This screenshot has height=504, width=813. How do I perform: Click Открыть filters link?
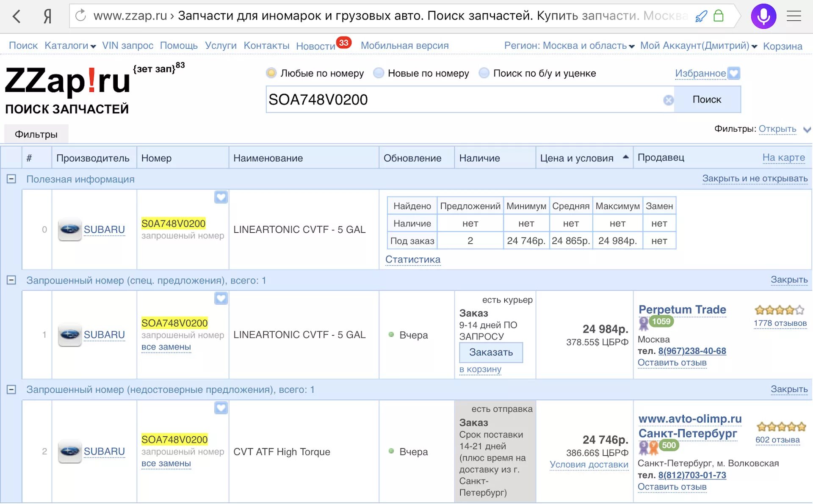click(x=777, y=129)
